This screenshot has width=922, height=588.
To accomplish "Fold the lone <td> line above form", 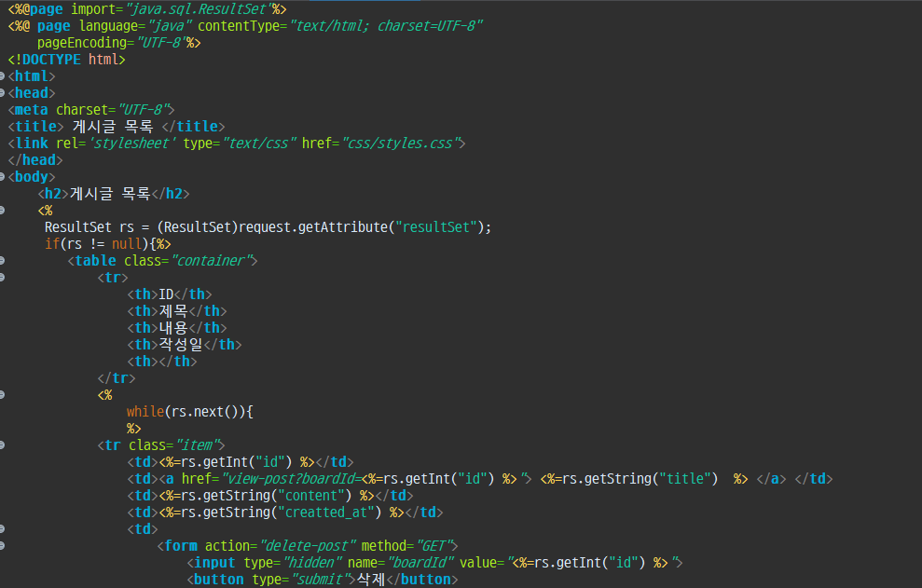I will click(x=2, y=528).
